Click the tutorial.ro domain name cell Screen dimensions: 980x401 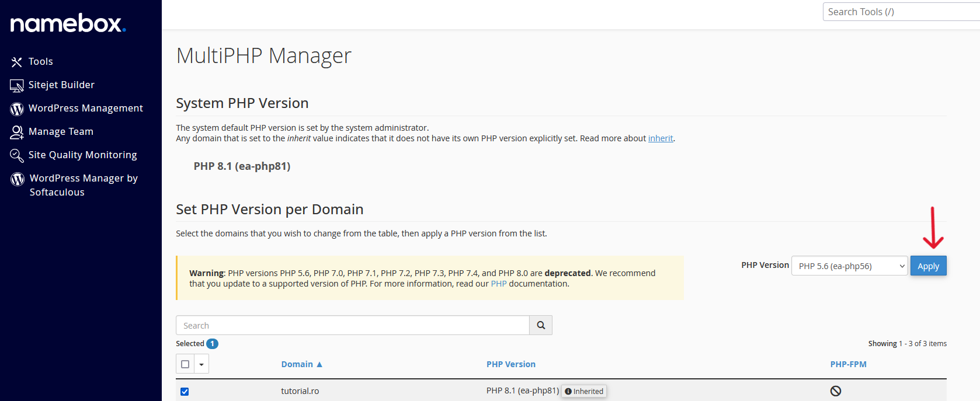click(x=300, y=391)
